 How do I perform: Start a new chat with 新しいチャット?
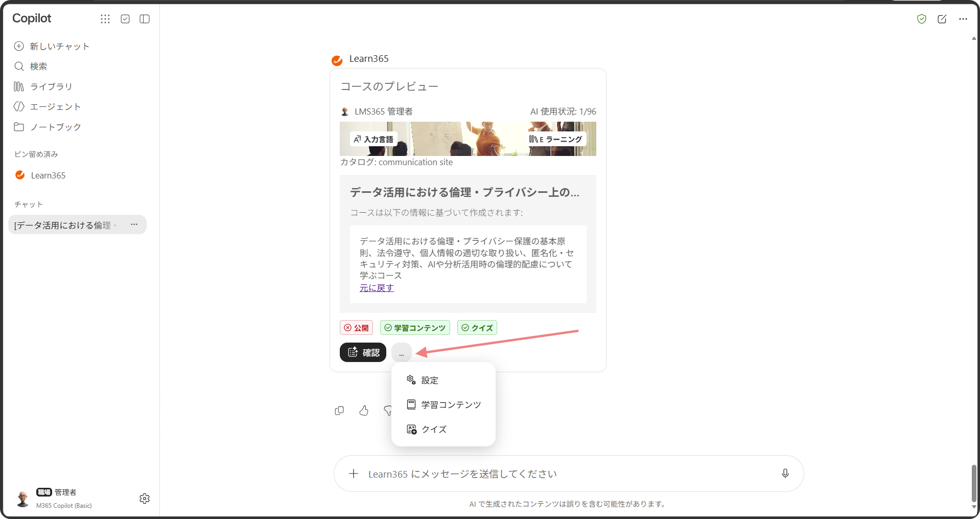pyautogui.click(x=52, y=46)
